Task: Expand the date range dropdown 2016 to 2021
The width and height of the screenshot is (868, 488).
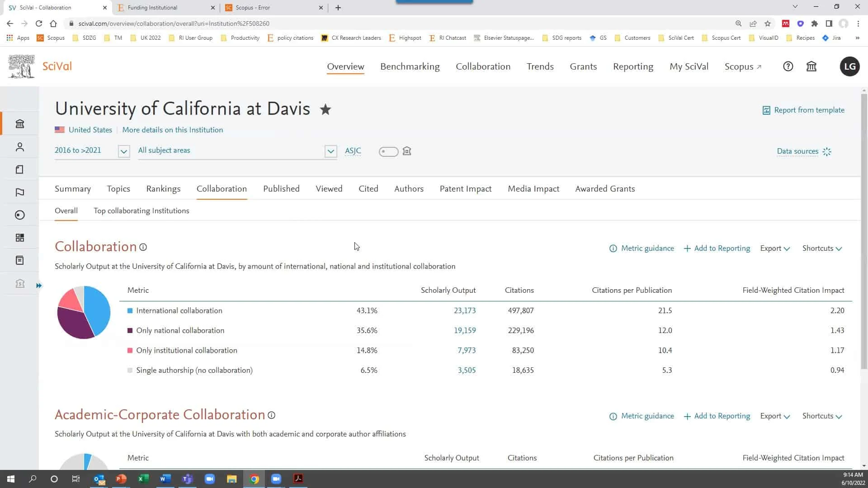Action: tap(124, 151)
